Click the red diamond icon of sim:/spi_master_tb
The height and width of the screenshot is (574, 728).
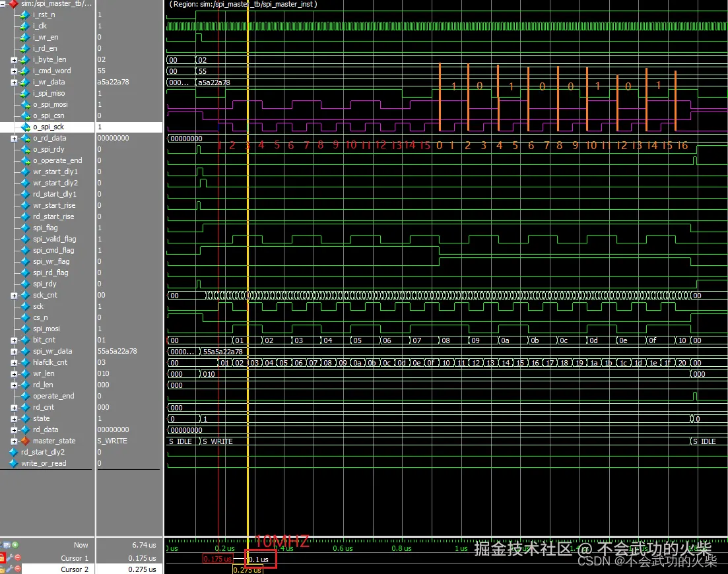pos(13,4)
